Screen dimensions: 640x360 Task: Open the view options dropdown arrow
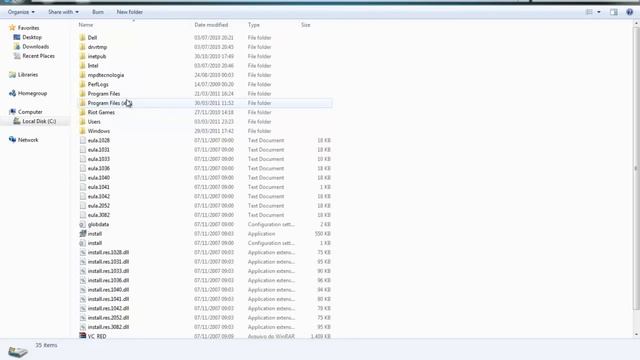click(x=599, y=12)
